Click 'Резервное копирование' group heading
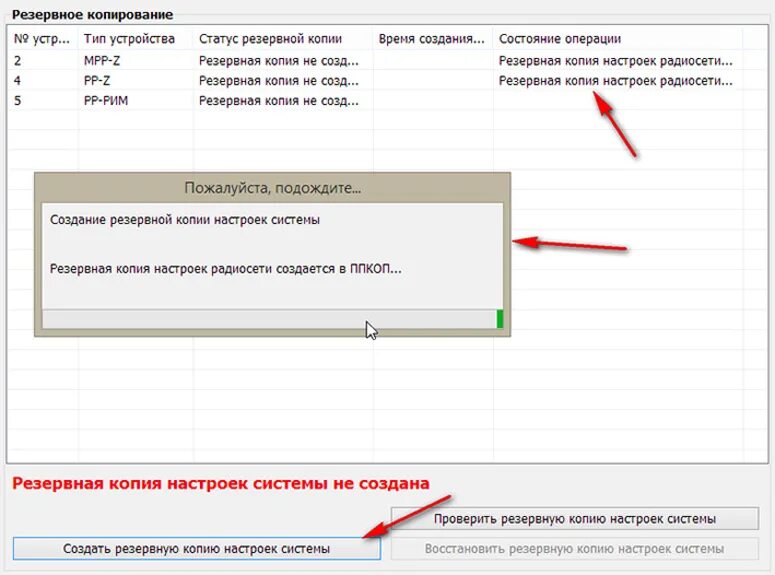The image size is (775, 575). pyautogui.click(x=92, y=15)
